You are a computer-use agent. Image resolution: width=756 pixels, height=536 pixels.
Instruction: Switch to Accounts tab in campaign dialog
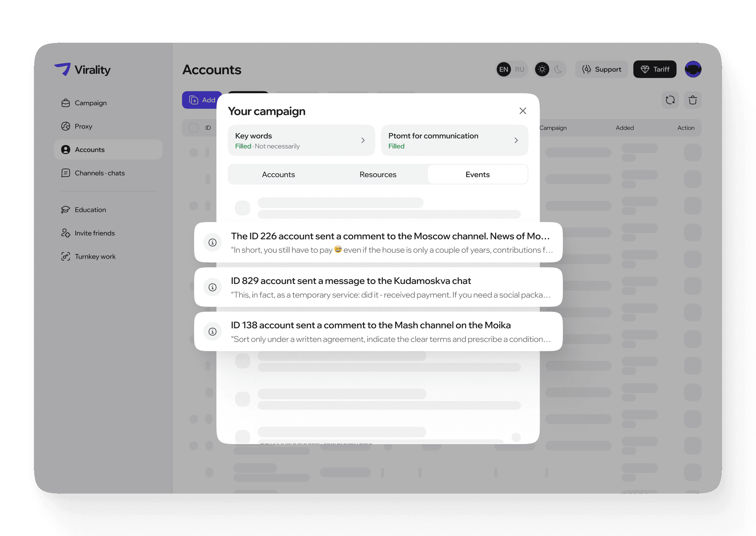pyautogui.click(x=278, y=174)
